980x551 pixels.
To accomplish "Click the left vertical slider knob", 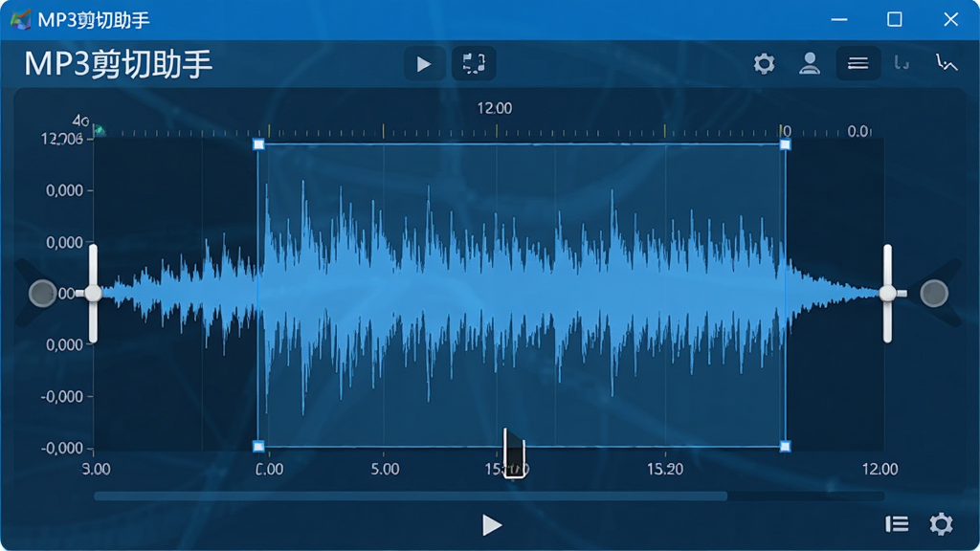I will [x=93, y=293].
